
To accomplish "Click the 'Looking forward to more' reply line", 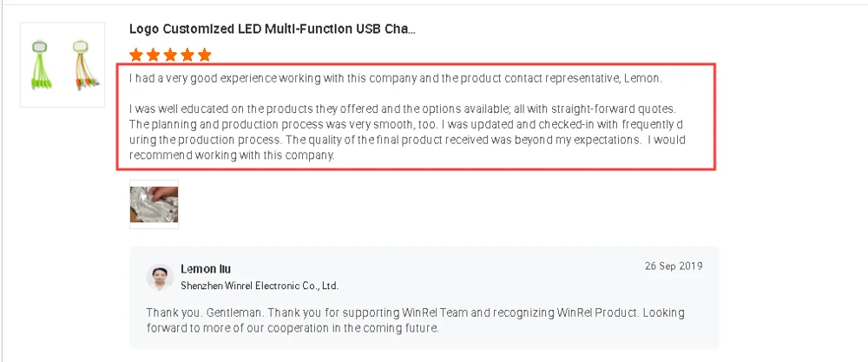I will [x=293, y=328].
